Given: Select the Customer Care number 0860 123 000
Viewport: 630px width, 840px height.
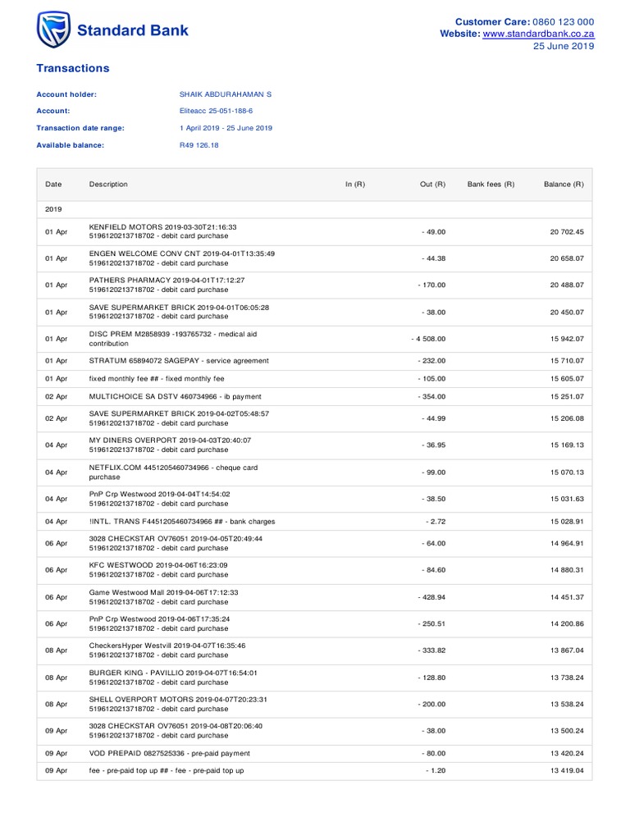Looking at the screenshot, I should point(563,22).
